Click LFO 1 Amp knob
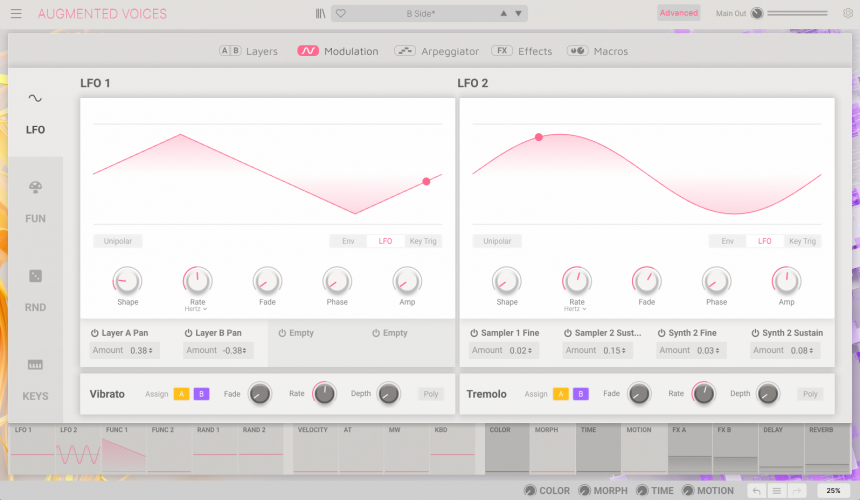Screen dimensions: 860x500 pos(407,281)
